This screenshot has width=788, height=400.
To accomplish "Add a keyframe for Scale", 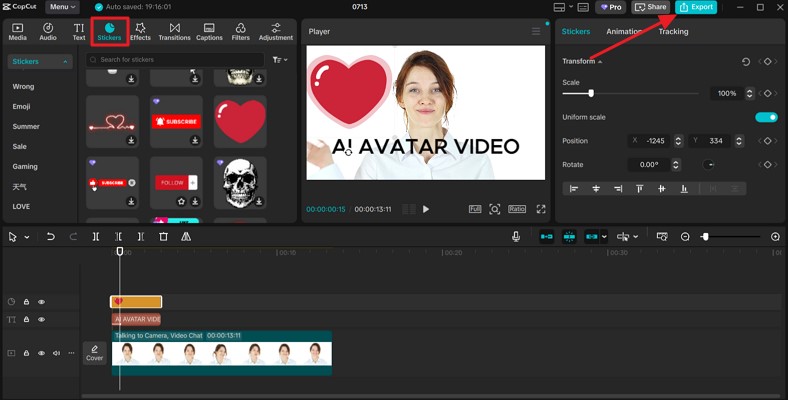I will point(767,93).
